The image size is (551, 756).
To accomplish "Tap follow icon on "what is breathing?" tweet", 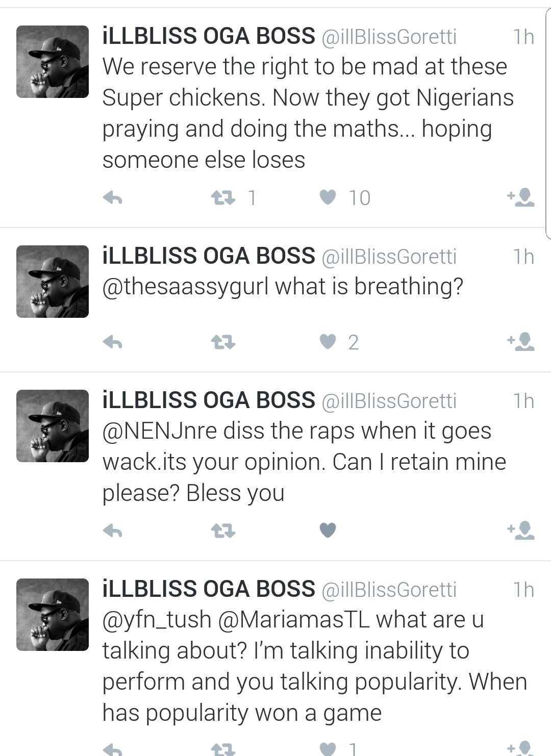I will point(520,341).
